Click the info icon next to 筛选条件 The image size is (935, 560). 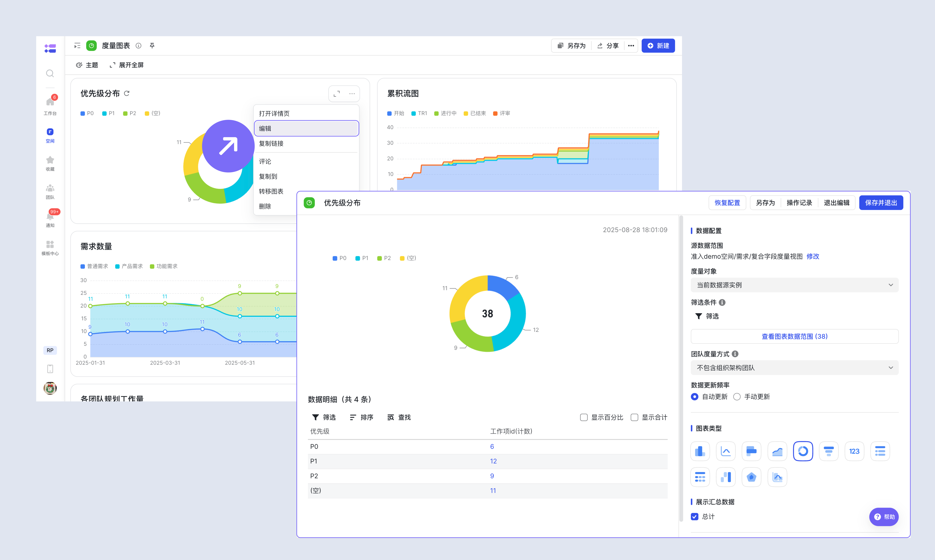(x=722, y=302)
